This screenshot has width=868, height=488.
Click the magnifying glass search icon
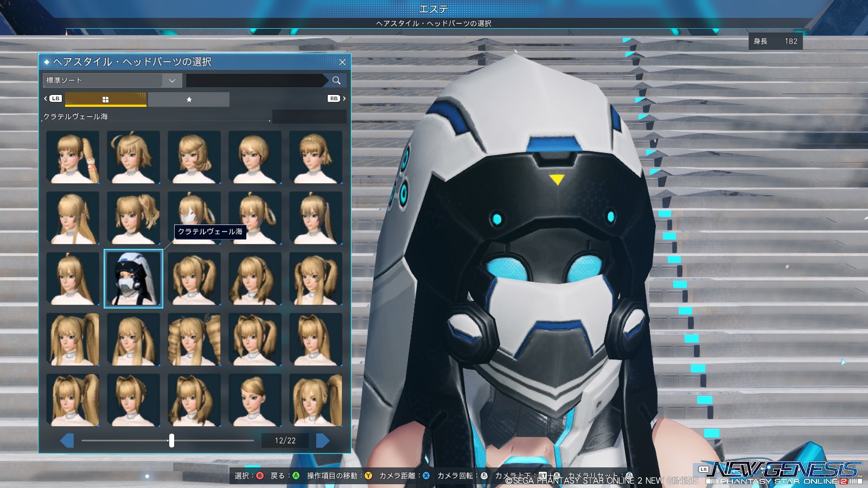336,80
